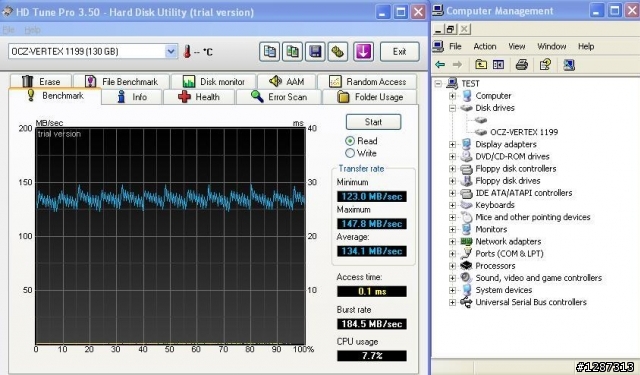Open the Error Scan tab
640x375 pixels.
point(279,97)
